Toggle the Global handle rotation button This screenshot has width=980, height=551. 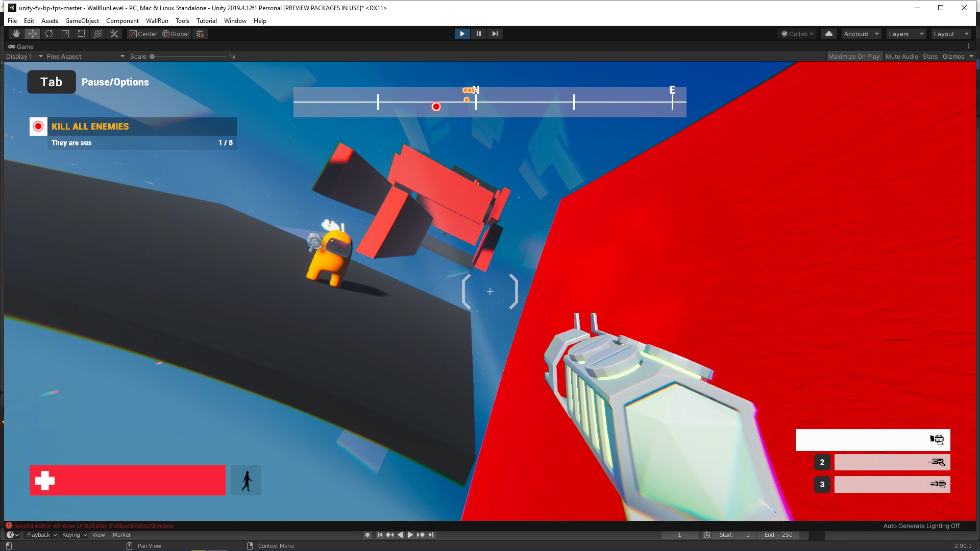coord(176,34)
